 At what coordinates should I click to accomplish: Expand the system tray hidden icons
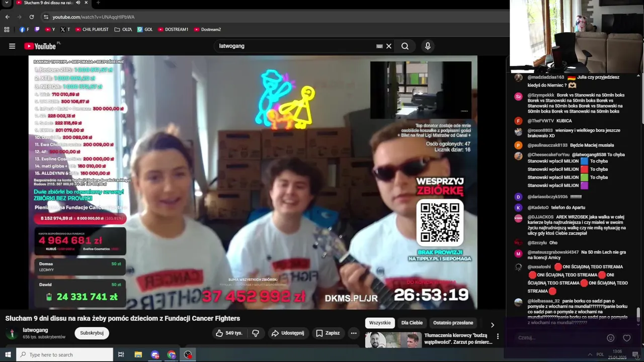590,355
